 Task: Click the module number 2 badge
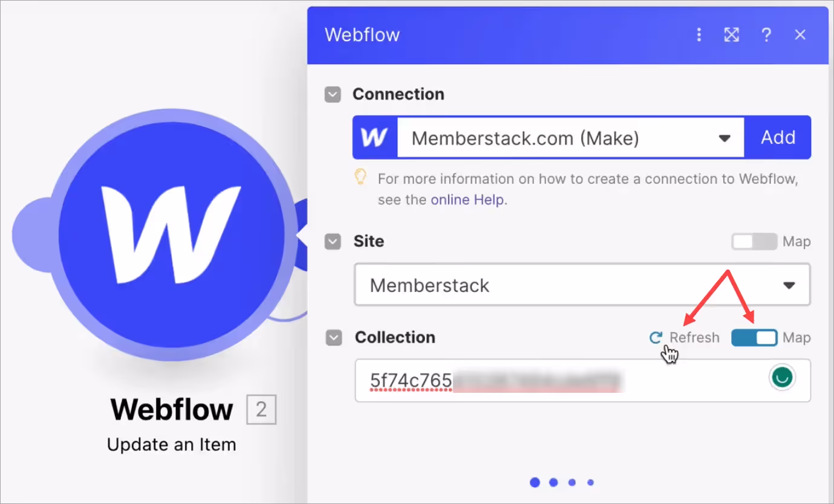pyautogui.click(x=261, y=410)
